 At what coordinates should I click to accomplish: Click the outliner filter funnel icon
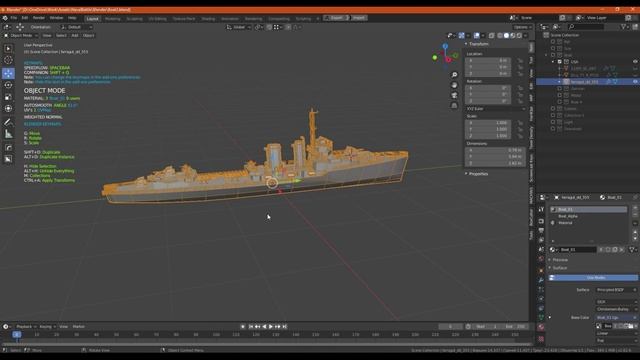624,27
